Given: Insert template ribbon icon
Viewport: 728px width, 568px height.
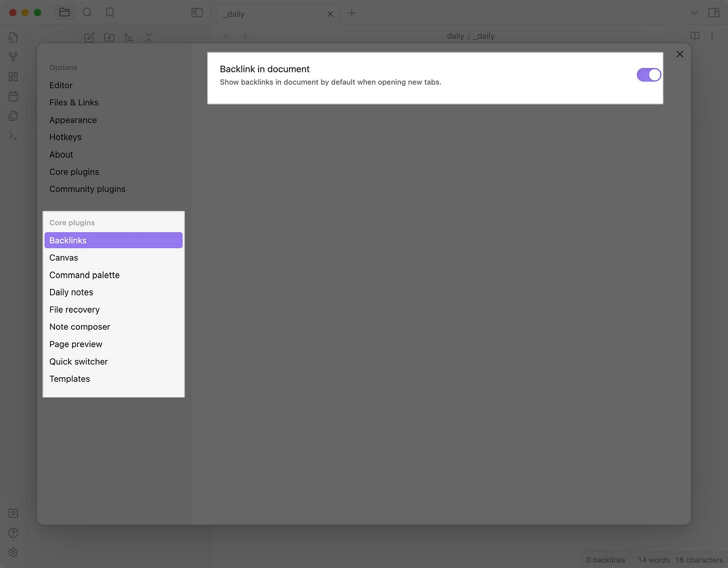Looking at the screenshot, I should [13, 116].
